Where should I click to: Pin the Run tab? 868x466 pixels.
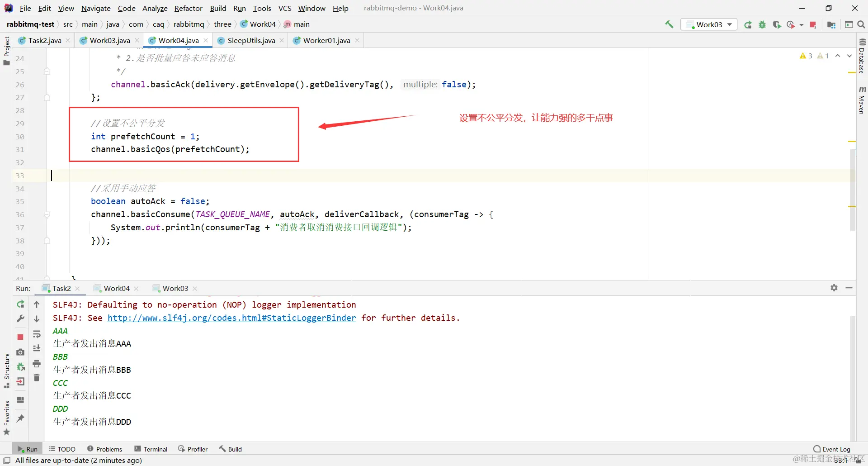tap(20, 418)
